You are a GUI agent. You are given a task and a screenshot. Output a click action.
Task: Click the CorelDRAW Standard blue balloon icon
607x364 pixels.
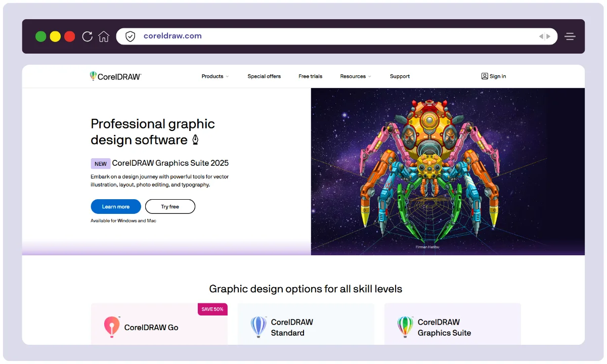coord(258,327)
